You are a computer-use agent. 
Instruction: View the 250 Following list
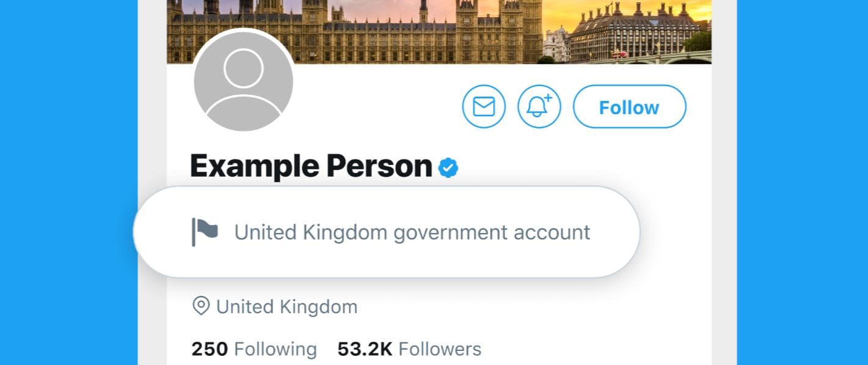[254, 349]
